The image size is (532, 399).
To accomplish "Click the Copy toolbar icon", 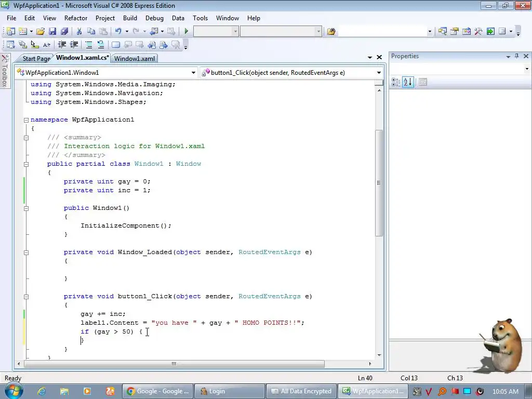I will [x=91, y=31].
